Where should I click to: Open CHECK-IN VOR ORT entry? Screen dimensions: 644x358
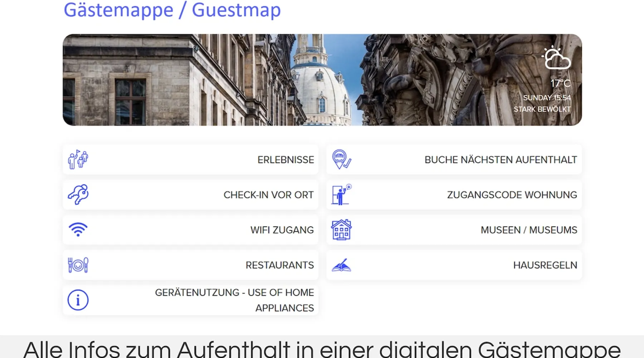(x=268, y=195)
